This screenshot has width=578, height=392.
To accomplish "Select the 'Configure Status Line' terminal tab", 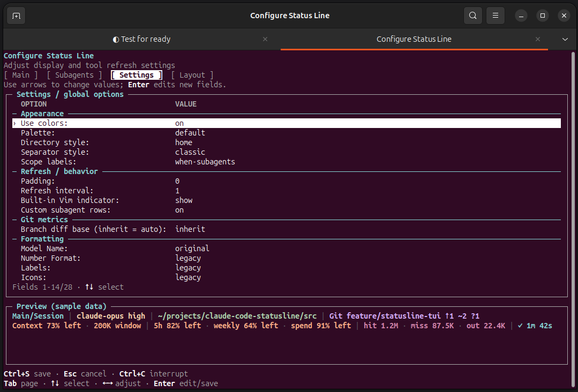I will (414, 39).
